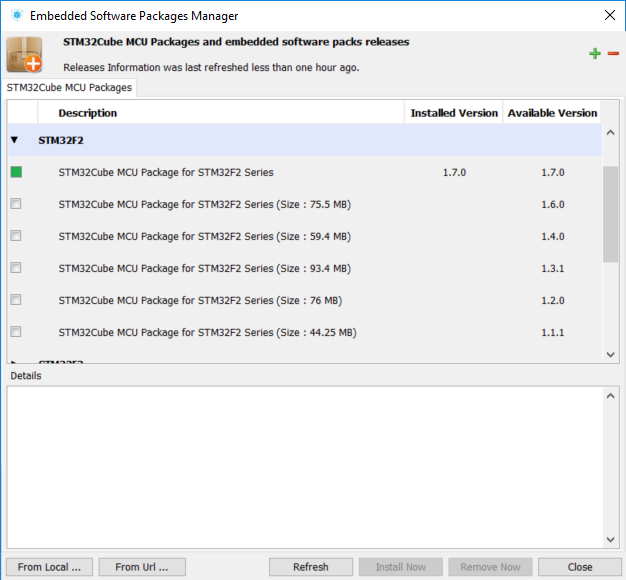Click the Install Now button
This screenshot has width=626, height=580.
(400, 567)
